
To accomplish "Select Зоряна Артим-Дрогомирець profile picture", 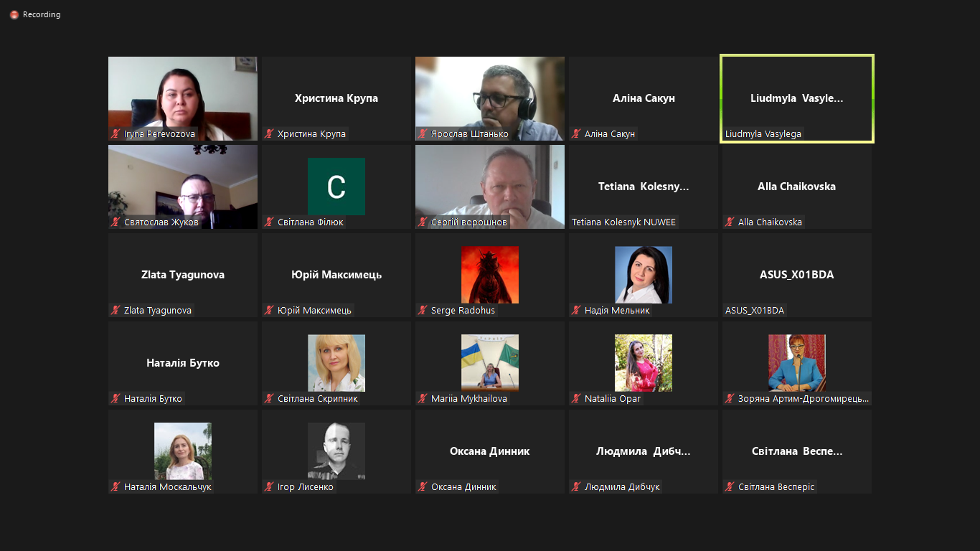I will pyautogui.click(x=796, y=363).
